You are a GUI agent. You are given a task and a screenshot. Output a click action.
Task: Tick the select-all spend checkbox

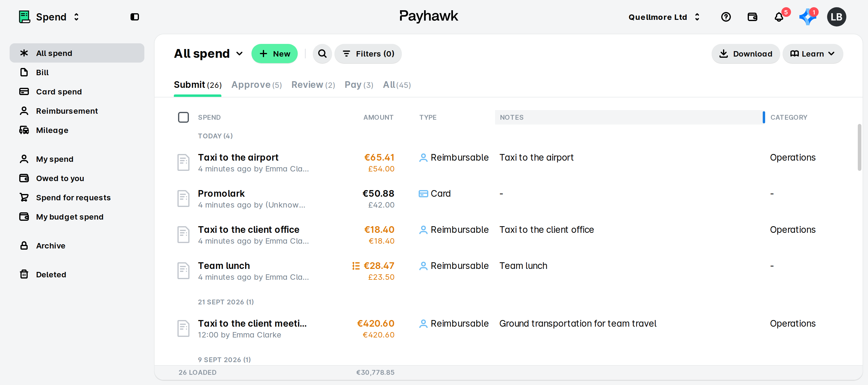(x=183, y=117)
